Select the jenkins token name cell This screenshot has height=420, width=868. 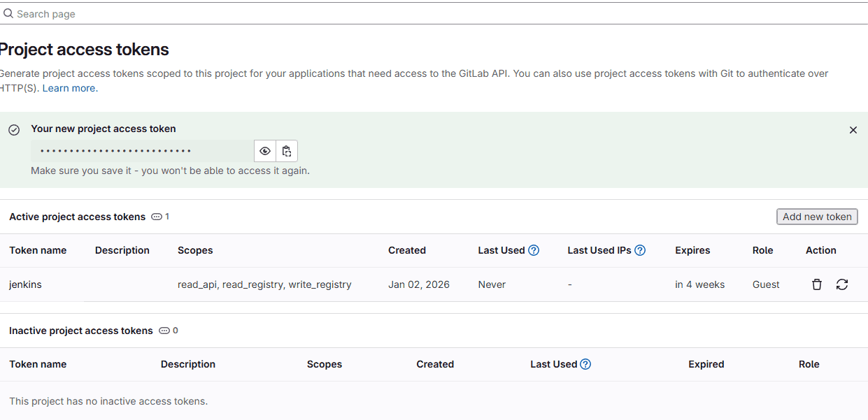click(x=25, y=284)
